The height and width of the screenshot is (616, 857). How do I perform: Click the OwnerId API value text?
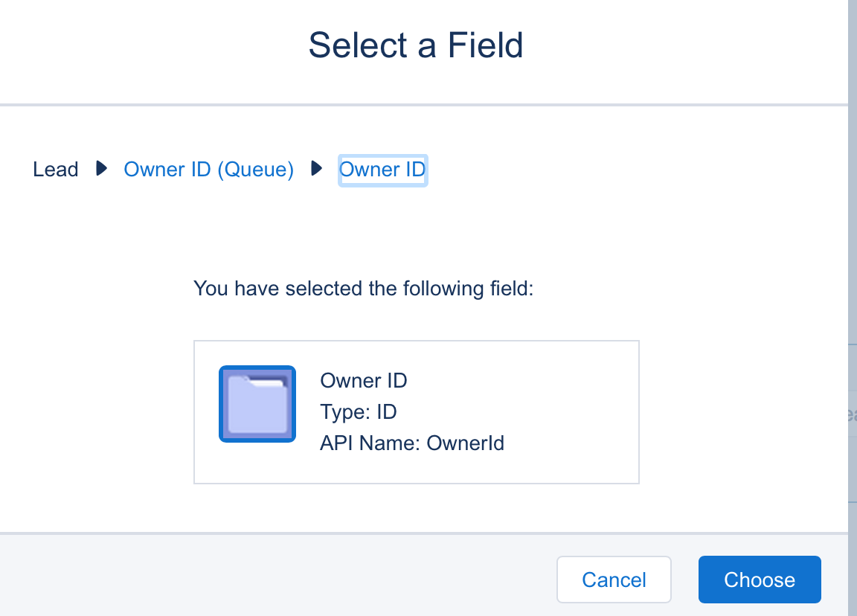point(466,443)
